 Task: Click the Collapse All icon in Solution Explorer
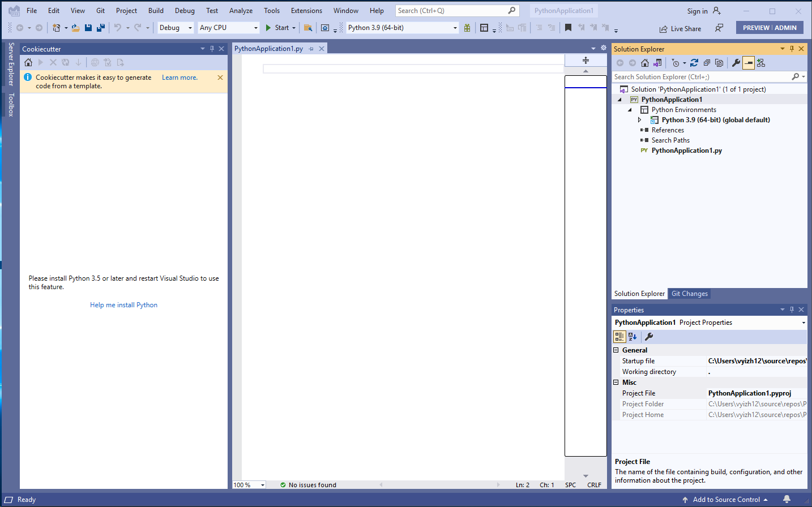tap(707, 62)
